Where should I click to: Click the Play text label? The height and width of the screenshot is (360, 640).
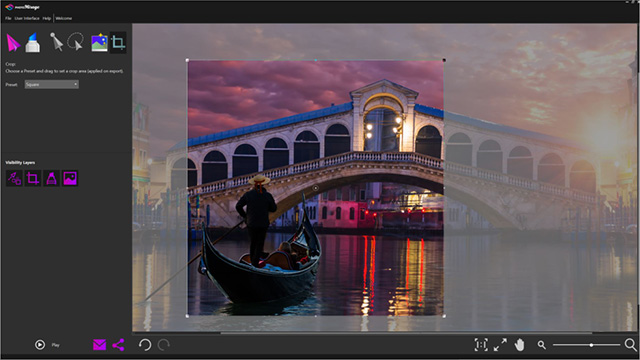(x=56, y=345)
